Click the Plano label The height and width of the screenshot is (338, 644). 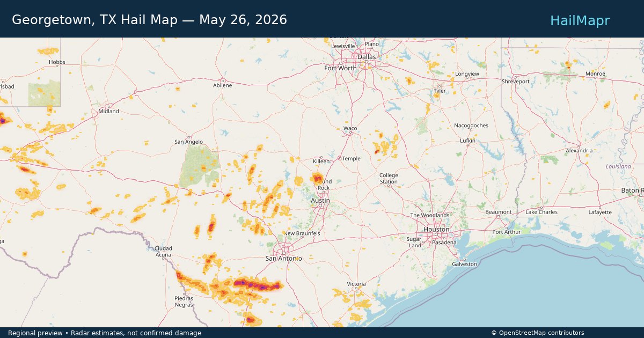(371, 44)
